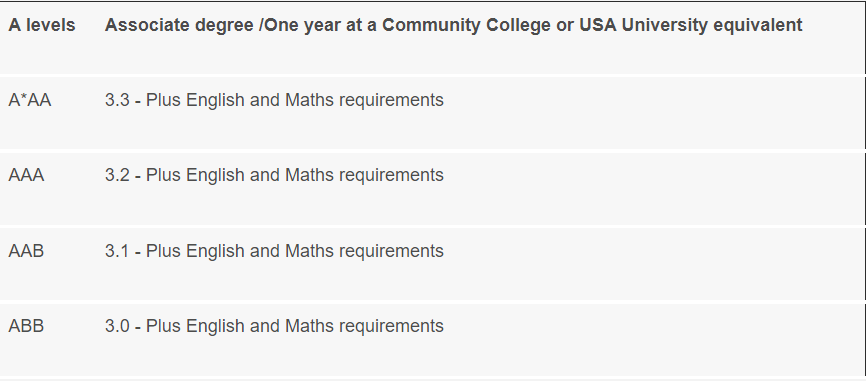Screen dimensions: 866x381
Task: Click 'Plus English' in the ABB row
Action: (196, 326)
